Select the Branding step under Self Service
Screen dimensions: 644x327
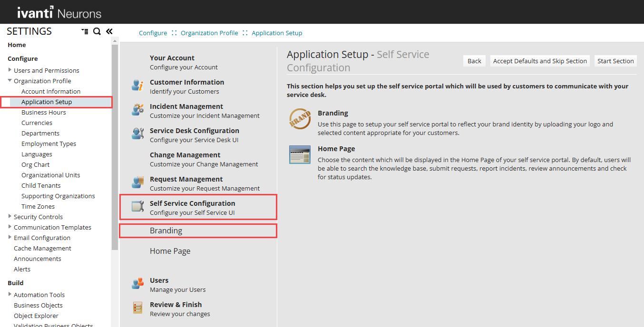(x=166, y=231)
